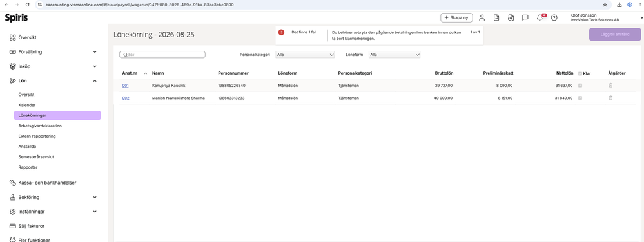Screen dimensions: 644x242
Task: Open employee number 001 link
Action: [x=126, y=86]
